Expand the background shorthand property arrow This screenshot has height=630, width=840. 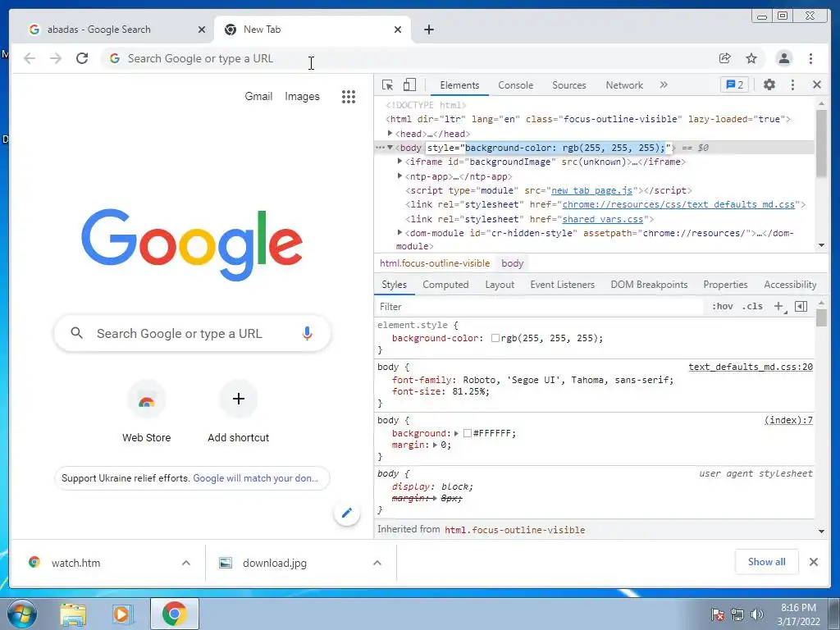(x=456, y=433)
